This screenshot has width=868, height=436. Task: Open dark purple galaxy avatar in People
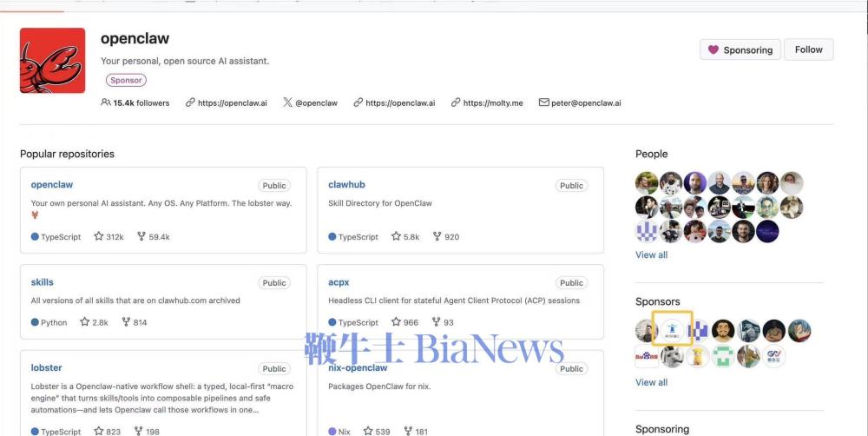[x=767, y=232]
